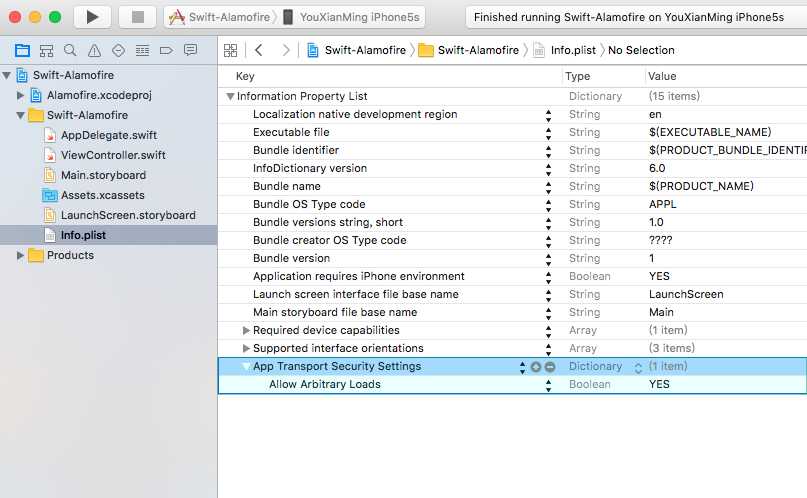The height and width of the screenshot is (498, 807).
Task: Open key stepper for Bundle name
Action: [548, 187]
